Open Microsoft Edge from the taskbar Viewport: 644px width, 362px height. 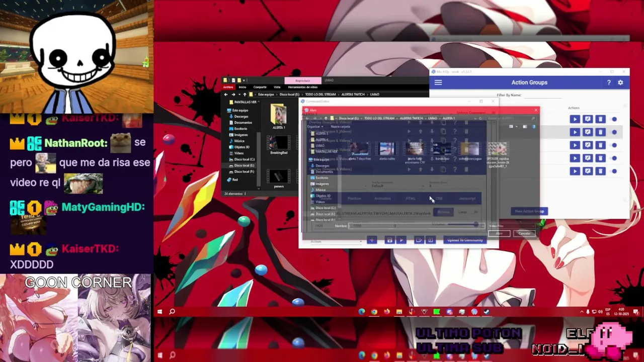pyautogui.click(x=362, y=312)
